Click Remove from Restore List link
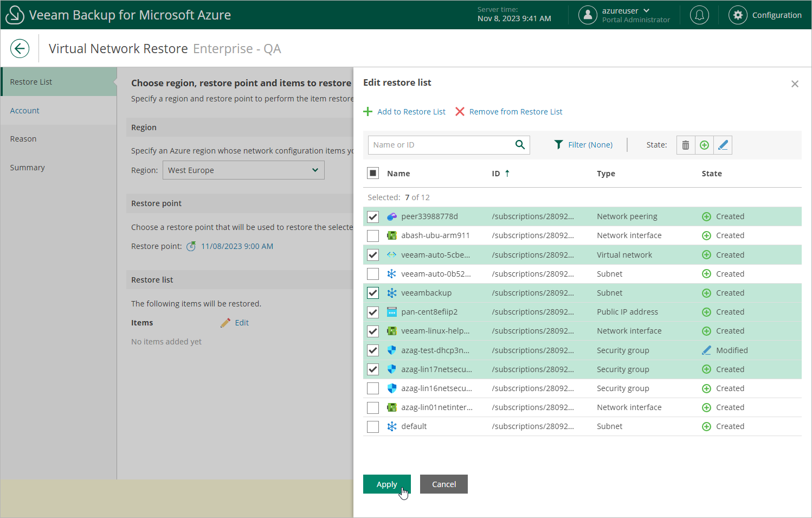The width and height of the screenshot is (812, 518). coord(516,112)
